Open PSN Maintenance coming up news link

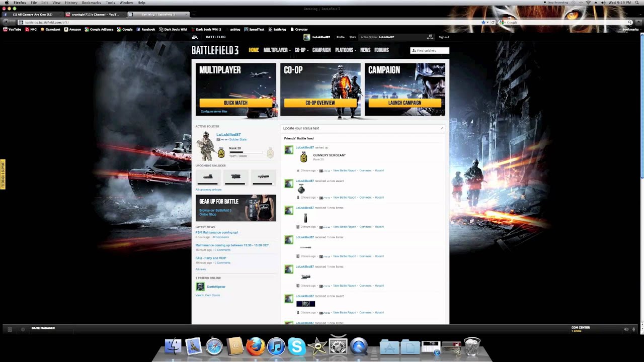click(217, 232)
